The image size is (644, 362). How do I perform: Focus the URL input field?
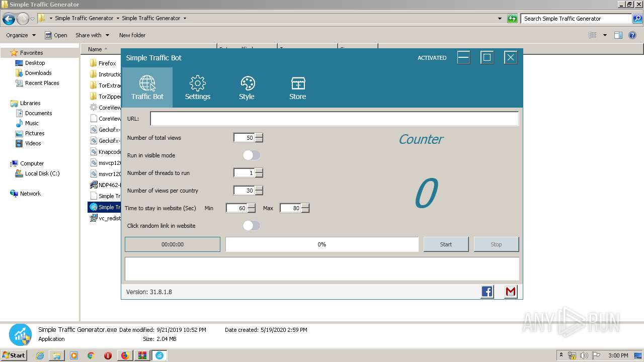pyautogui.click(x=334, y=119)
